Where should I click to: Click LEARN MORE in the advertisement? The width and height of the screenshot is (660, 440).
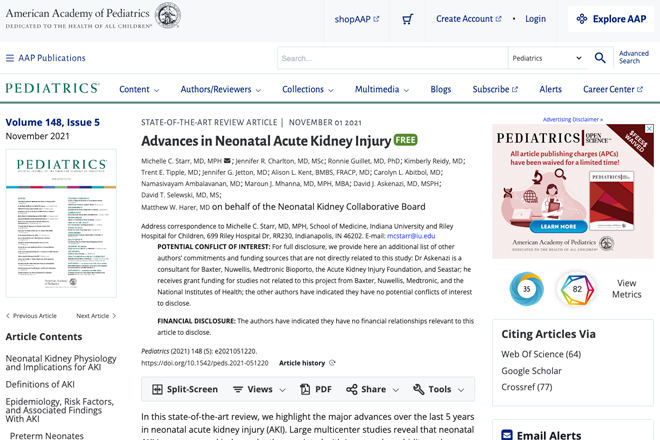click(558, 227)
